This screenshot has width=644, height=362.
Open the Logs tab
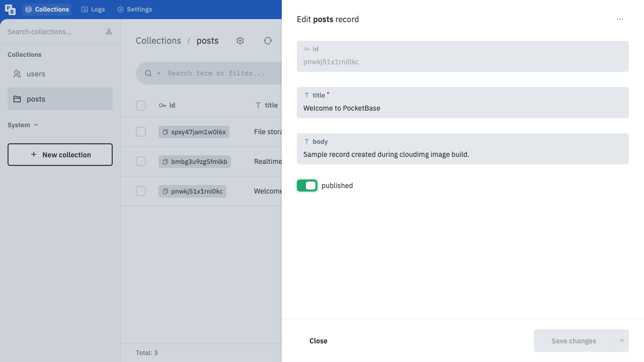click(93, 10)
